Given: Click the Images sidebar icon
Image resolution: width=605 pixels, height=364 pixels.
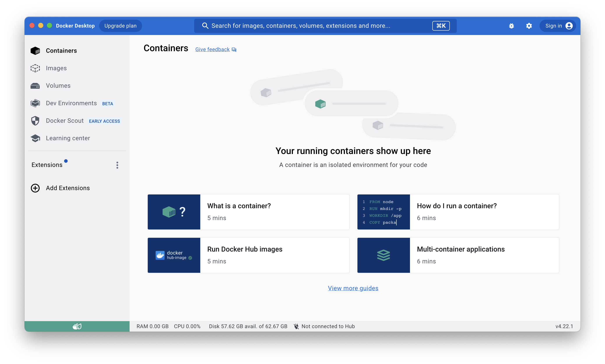Looking at the screenshot, I should [35, 68].
